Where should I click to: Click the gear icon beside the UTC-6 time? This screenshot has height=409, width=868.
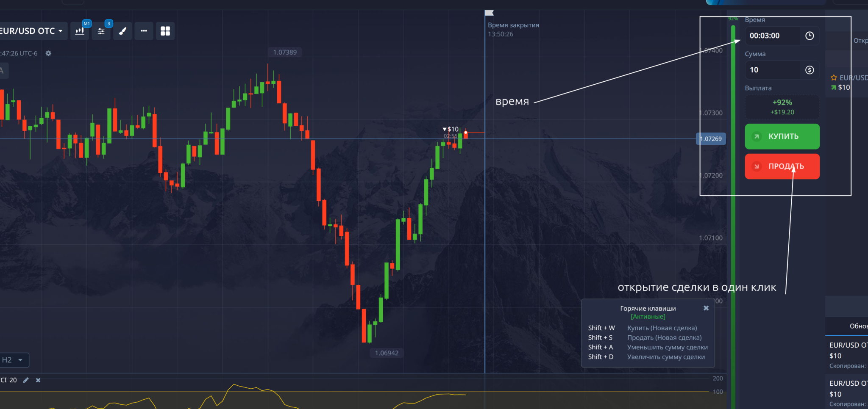click(x=48, y=53)
